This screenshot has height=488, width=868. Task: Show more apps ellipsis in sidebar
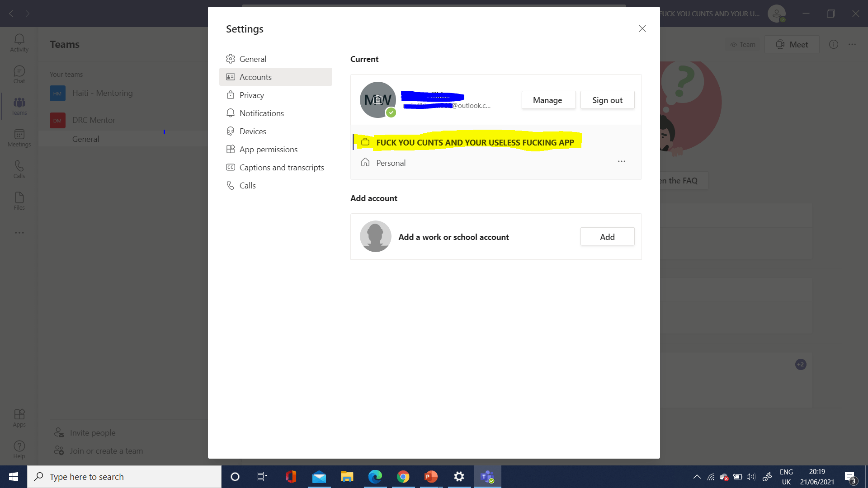[19, 233]
